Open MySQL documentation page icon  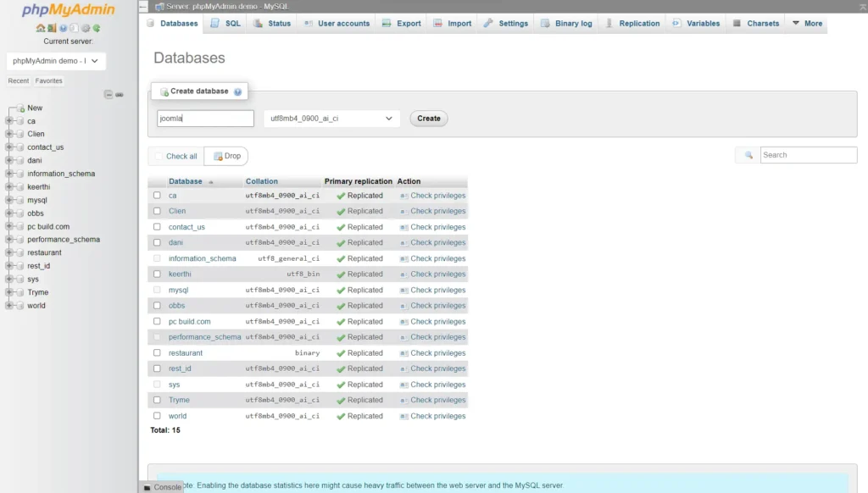pyautogui.click(x=75, y=28)
